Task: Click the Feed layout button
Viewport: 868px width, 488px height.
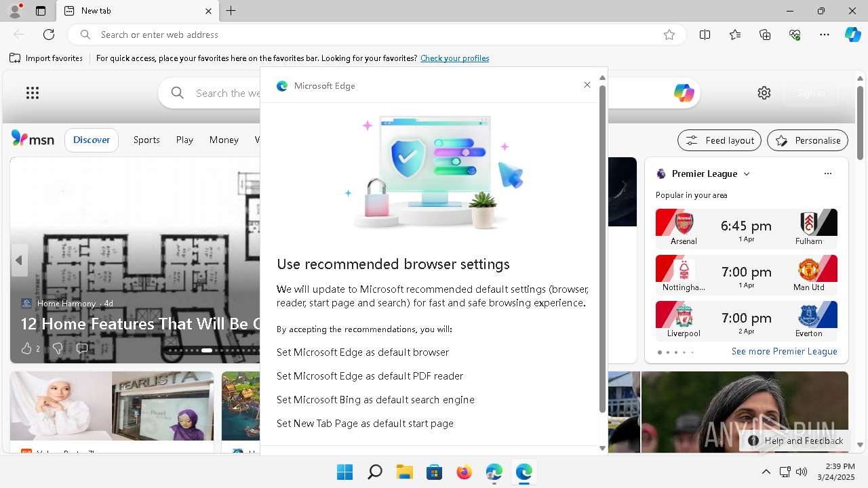Action: pos(719,140)
